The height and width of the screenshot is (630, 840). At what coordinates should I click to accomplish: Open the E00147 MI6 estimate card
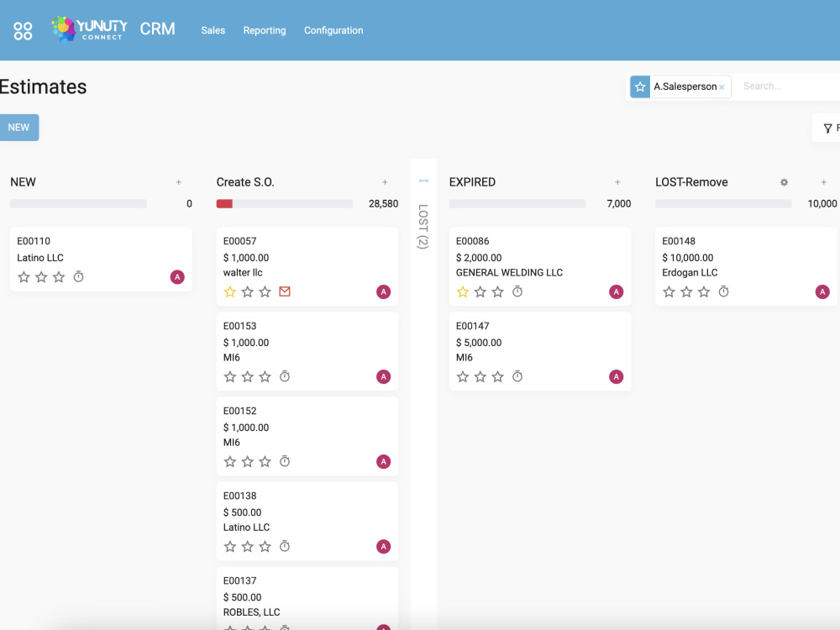[540, 351]
